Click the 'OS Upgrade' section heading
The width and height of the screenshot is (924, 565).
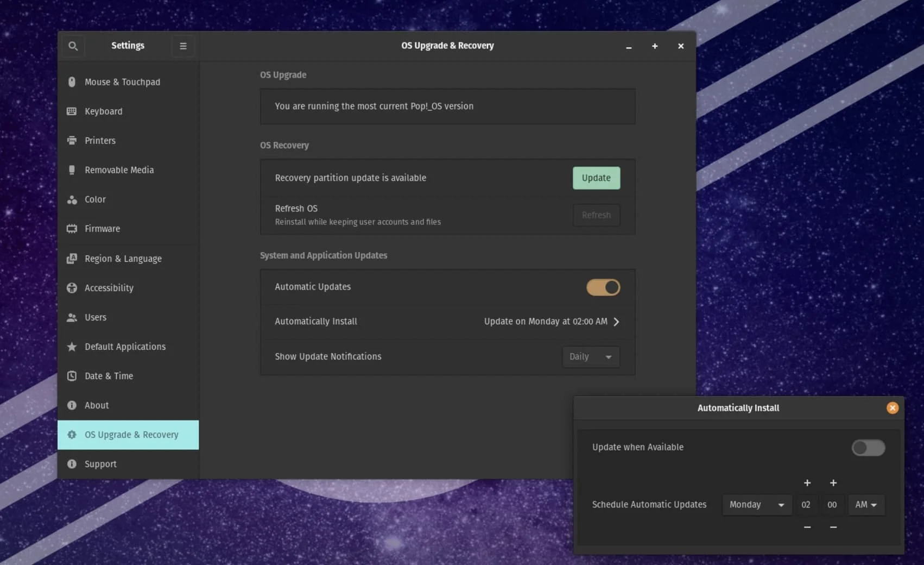click(283, 75)
